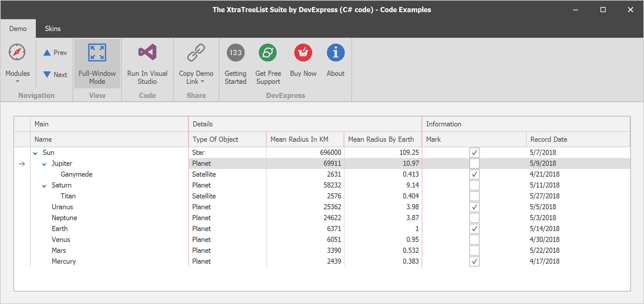
Task: Check the Mark checkbox for Jupiter
Action: 474,164
